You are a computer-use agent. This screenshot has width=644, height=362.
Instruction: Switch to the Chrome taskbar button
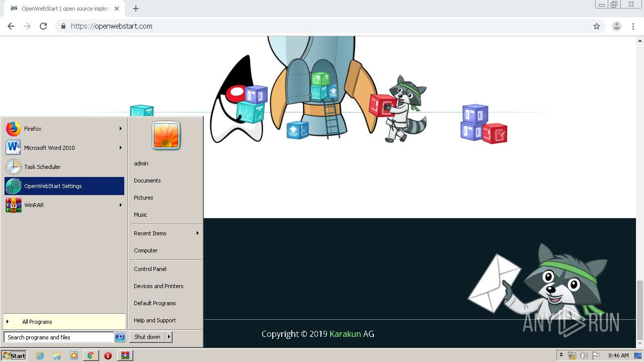[x=91, y=355]
